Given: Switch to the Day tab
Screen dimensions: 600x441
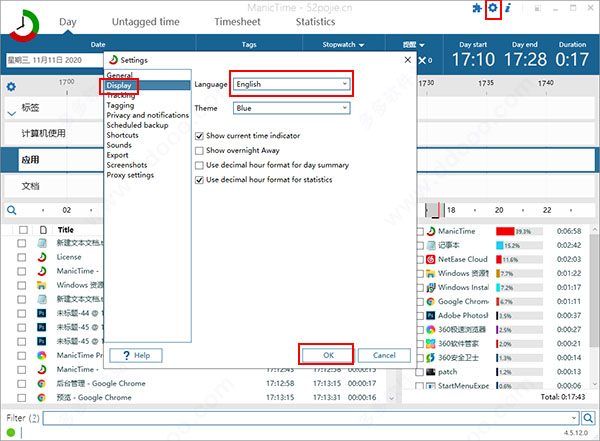Looking at the screenshot, I should click(x=68, y=22).
